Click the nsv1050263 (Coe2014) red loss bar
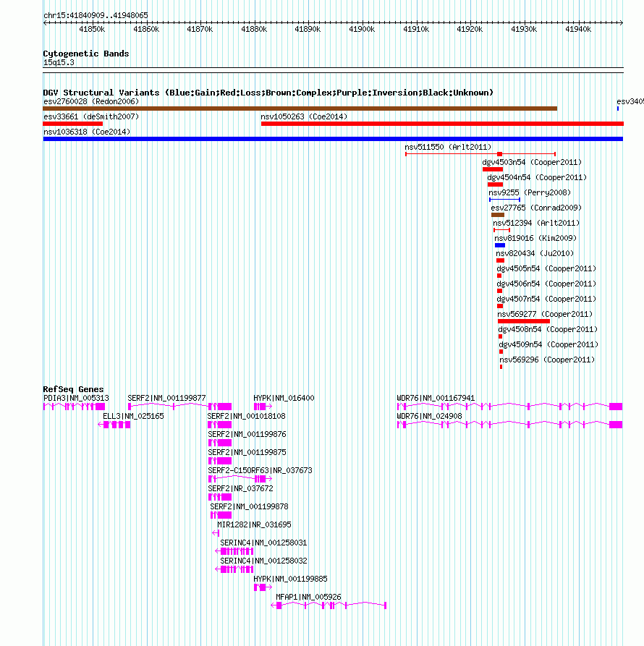Image resolution: width=644 pixels, height=646 pixels. tap(442, 124)
